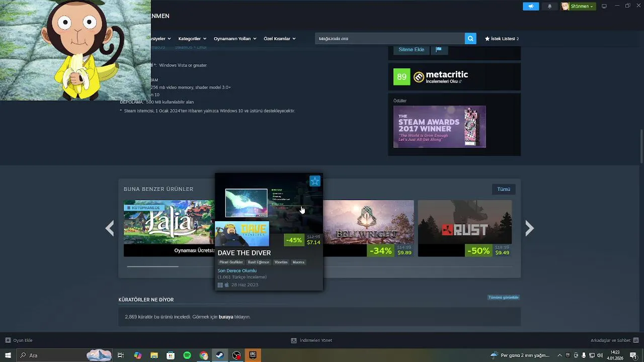Open OBS Studio from the taskbar
This screenshot has width=644, height=362.
(236, 355)
